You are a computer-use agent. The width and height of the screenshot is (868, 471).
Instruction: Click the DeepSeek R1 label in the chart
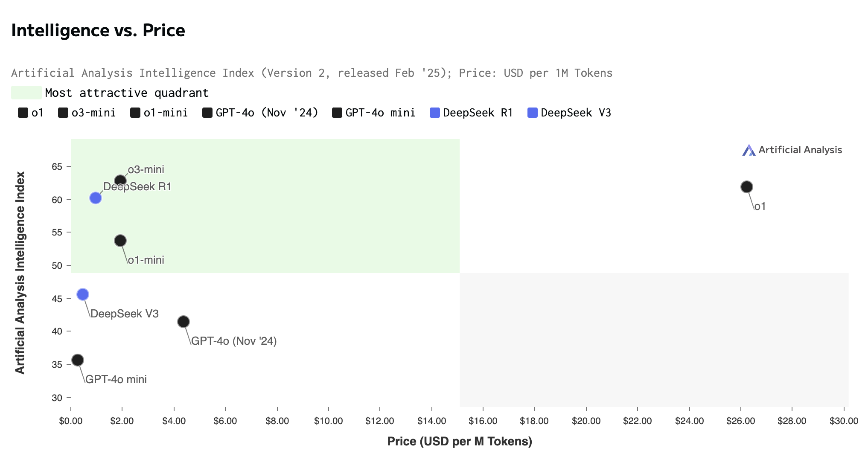(x=137, y=187)
